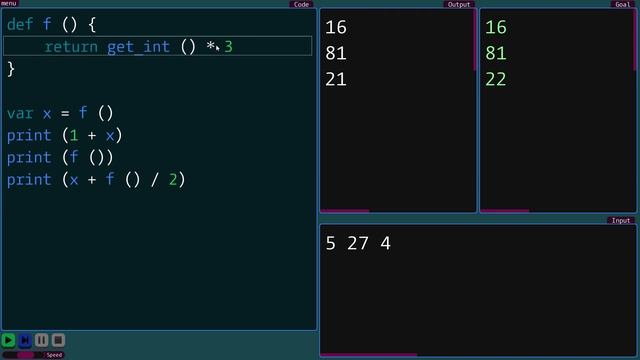Image resolution: width=640 pixels, height=360 pixels.
Task: Select the Input panel tab label
Action: [621, 220]
